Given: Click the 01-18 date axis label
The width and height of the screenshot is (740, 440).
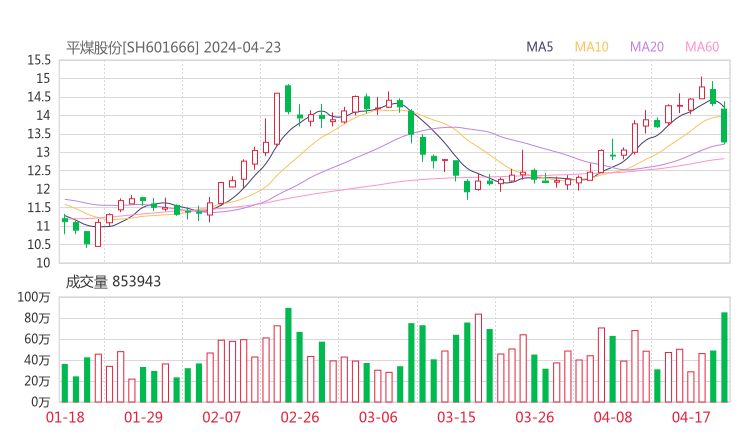Looking at the screenshot, I should pos(65,417).
